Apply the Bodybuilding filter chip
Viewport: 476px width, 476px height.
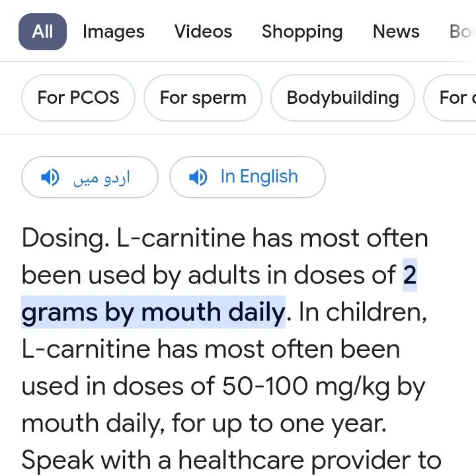(x=342, y=98)
